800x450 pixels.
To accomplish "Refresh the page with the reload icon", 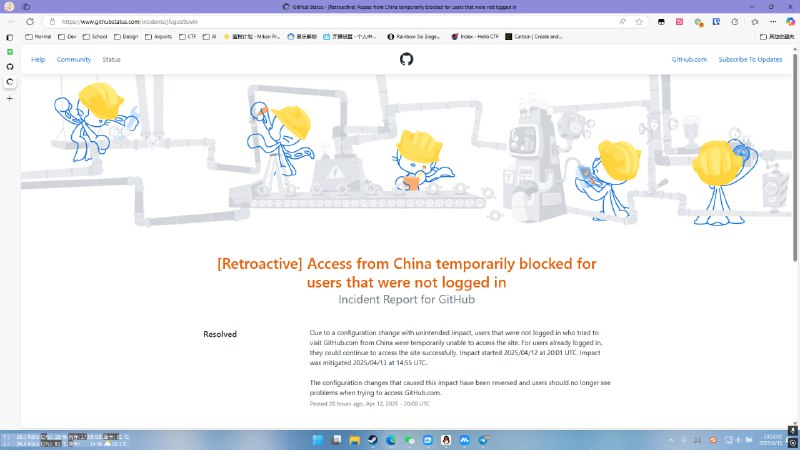I will pyautogui.click(x=29, y=21).
